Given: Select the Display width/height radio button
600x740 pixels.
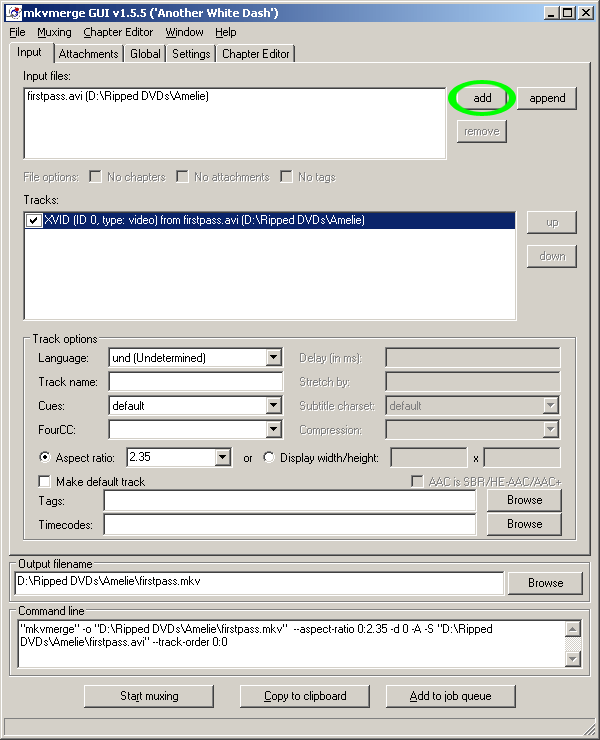Looking at the screenshot, I should point(269,457).
